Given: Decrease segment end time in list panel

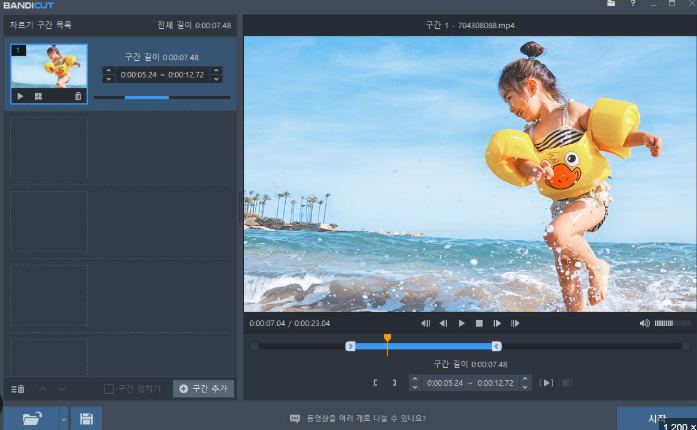Looking at the screenshot, I should [x=216, y=79].
